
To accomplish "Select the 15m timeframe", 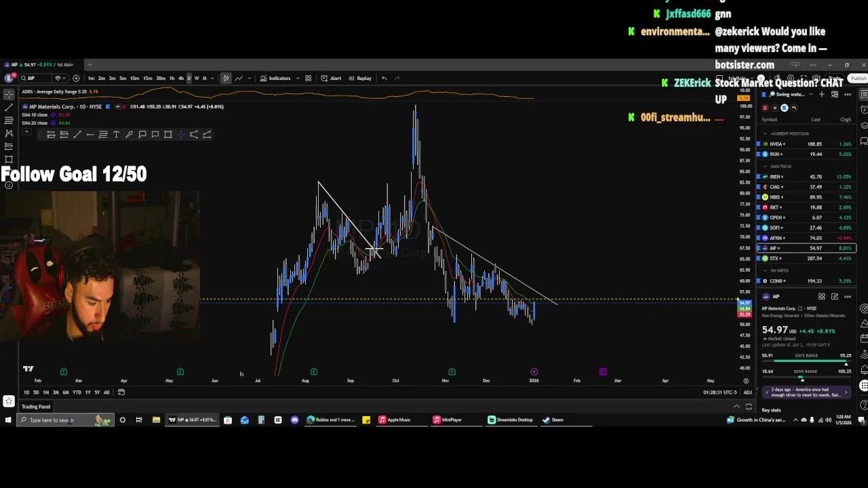I will click(x=147, y=78).
